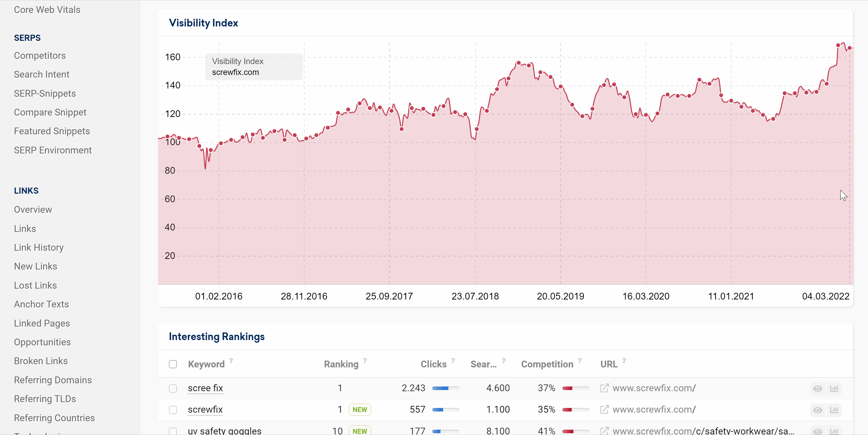Show help for Search volume column
The height and width of the screenshot is (435, 868).
[504, 361]
